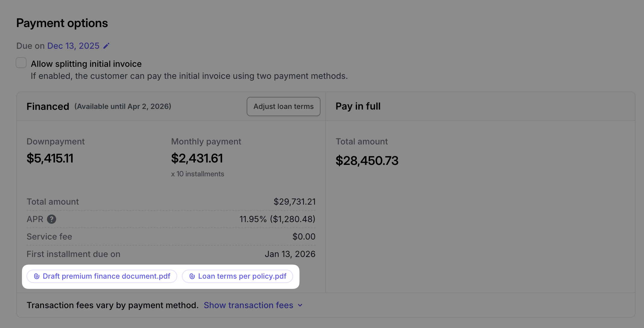Open Draft premium finance document.pdf
Image resolution: width=644 pixels, height=328 pixels.
pyautogui.click(x=102, y=276)
